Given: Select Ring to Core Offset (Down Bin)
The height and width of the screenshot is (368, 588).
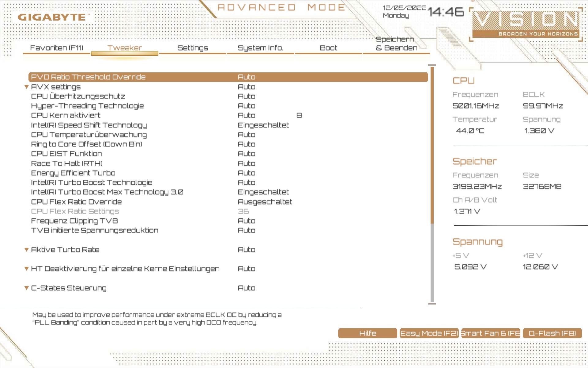Looking at the screenshot, I should [86, 144].
